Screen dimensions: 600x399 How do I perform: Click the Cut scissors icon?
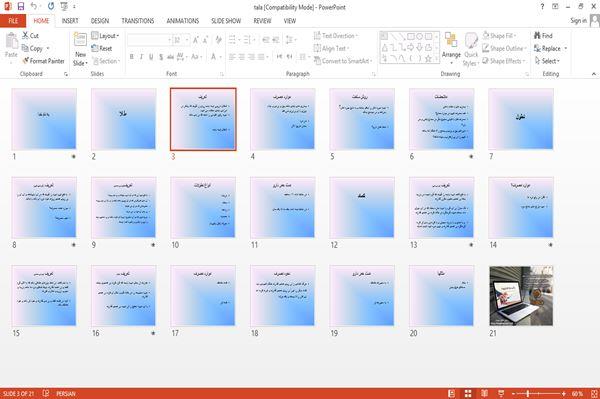(25, 36)
